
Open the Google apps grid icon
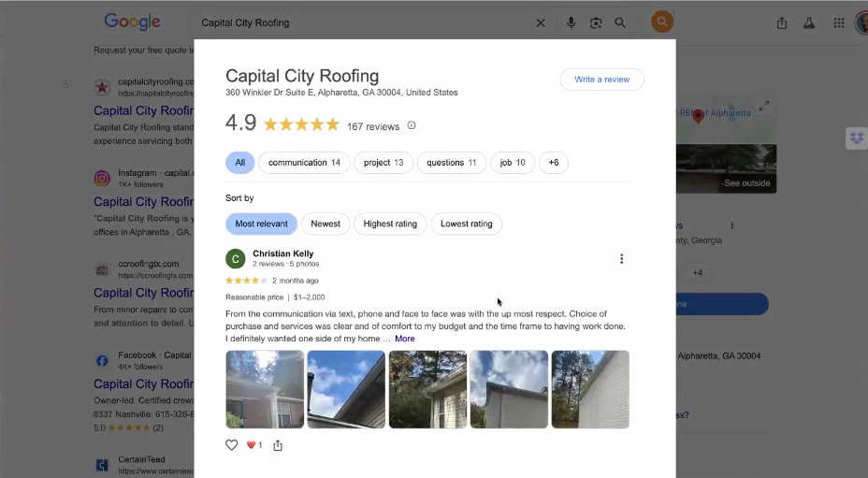pos(839,22)
